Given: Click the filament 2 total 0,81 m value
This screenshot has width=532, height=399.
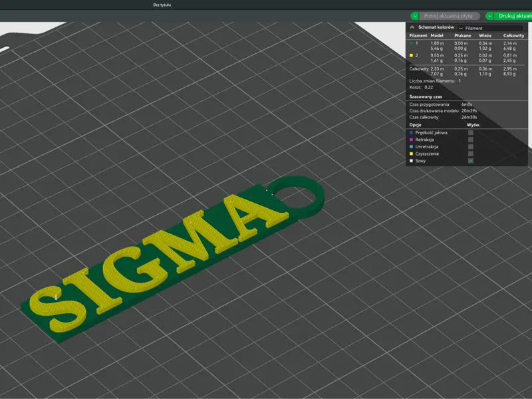Looking at the screenshot, I should pyautogui.click(x=510, y=55).
